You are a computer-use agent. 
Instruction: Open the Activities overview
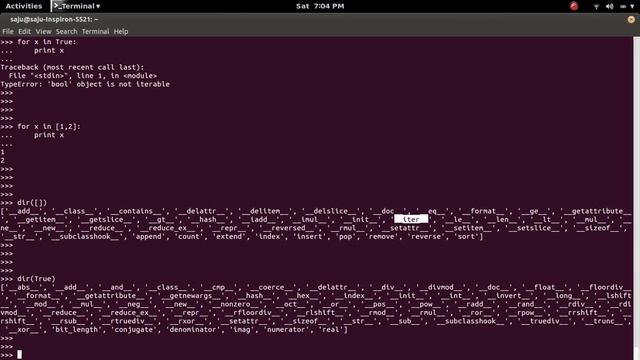[x=24, y=6]
